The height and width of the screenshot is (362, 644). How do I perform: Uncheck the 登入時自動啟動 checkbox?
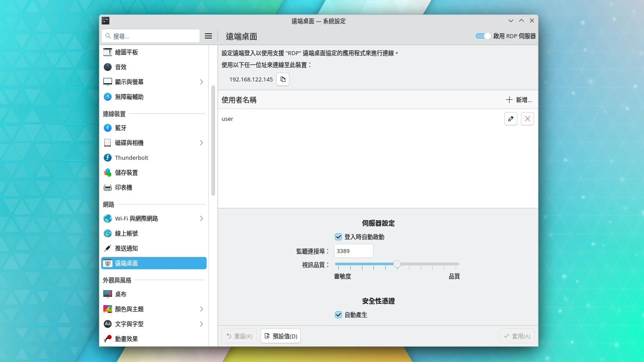(x=338, y=237)
